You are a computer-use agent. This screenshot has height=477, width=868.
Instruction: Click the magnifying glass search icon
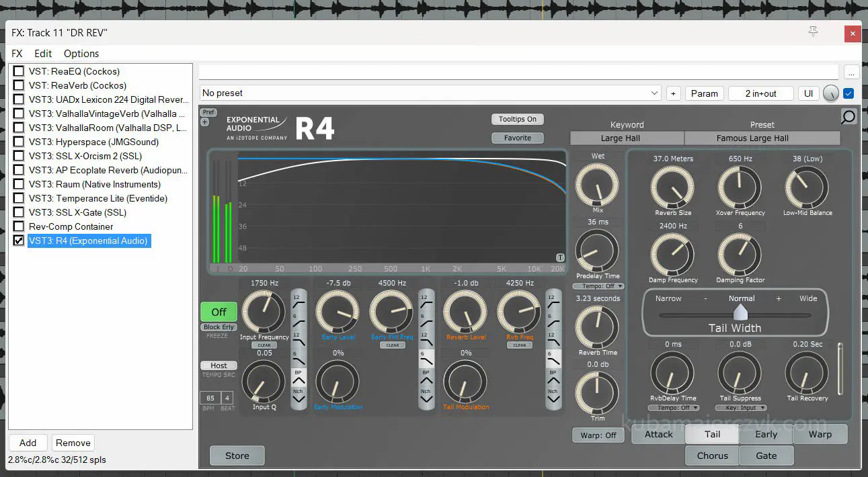pos(849,117)
